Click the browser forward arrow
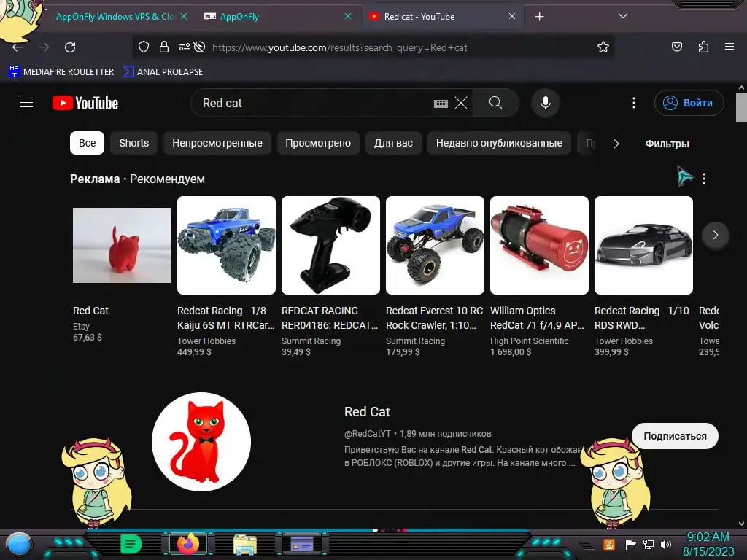747x560 pixels. 44,47
